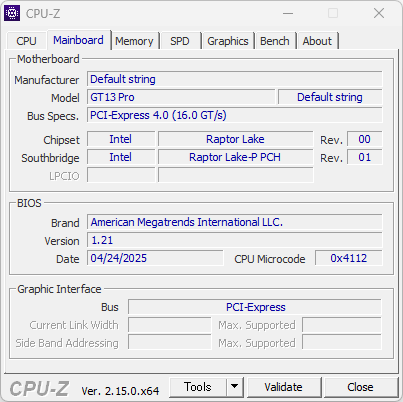Click the CPU-Z logo at bottom left
This screenshot has height=402, width=403.
point(39,389)
